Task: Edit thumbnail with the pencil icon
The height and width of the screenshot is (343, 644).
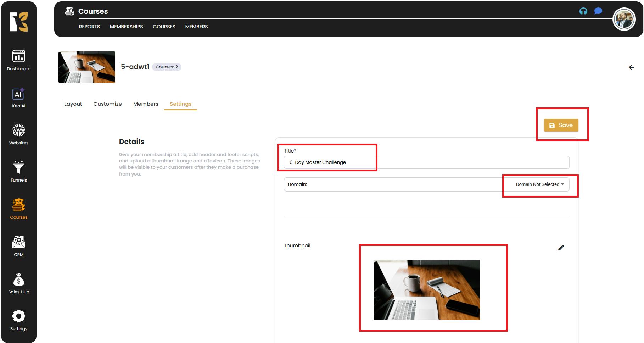Action: (x=561, y=248)
